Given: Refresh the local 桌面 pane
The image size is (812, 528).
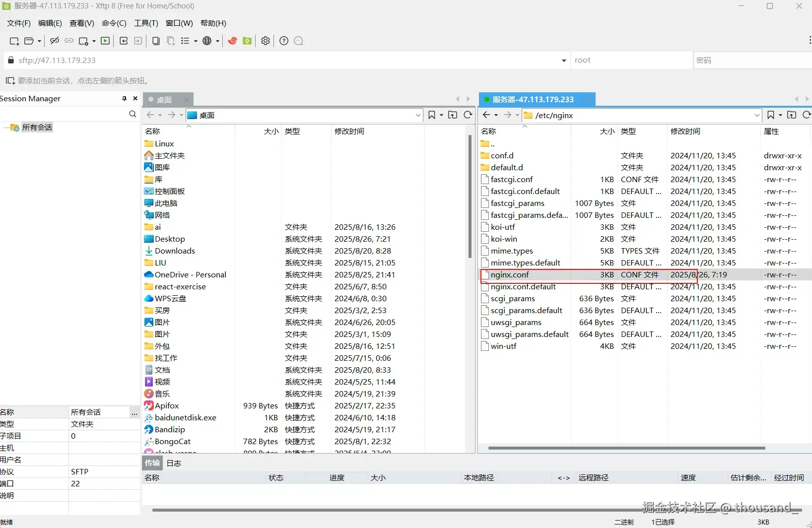Looking at the screenshot, I should click(x=468, y=115).
